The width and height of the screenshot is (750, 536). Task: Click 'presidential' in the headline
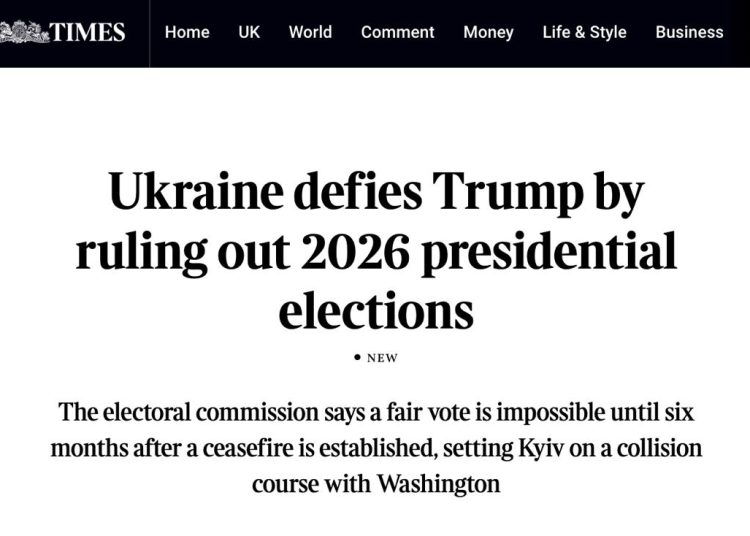click(x=548, y=251)
